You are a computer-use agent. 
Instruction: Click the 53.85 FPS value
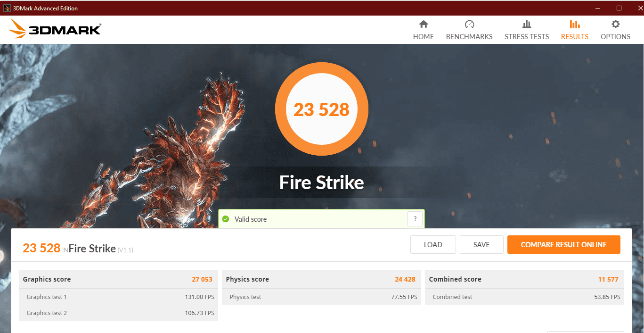pyautogui.click(x=607, y=297)
